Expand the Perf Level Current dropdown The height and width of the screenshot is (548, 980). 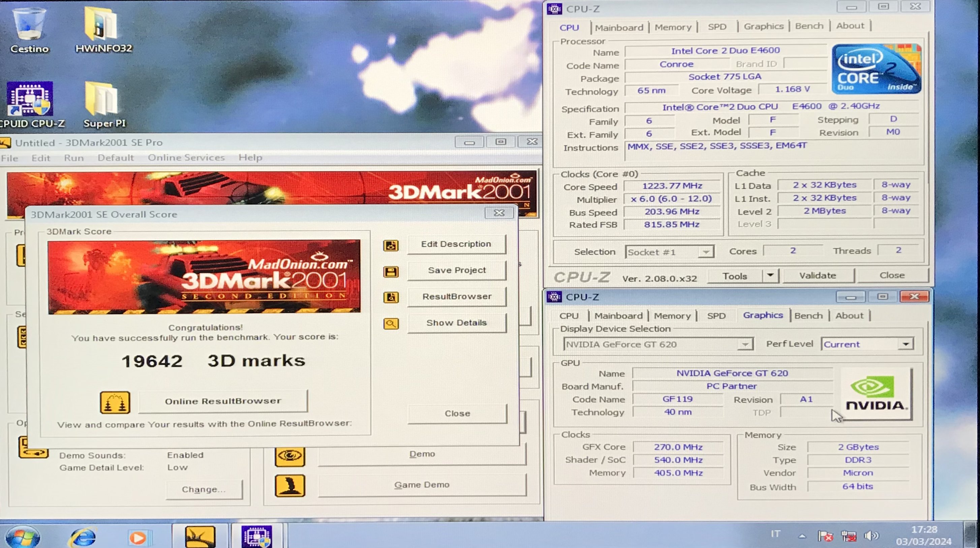click(906, 344)
